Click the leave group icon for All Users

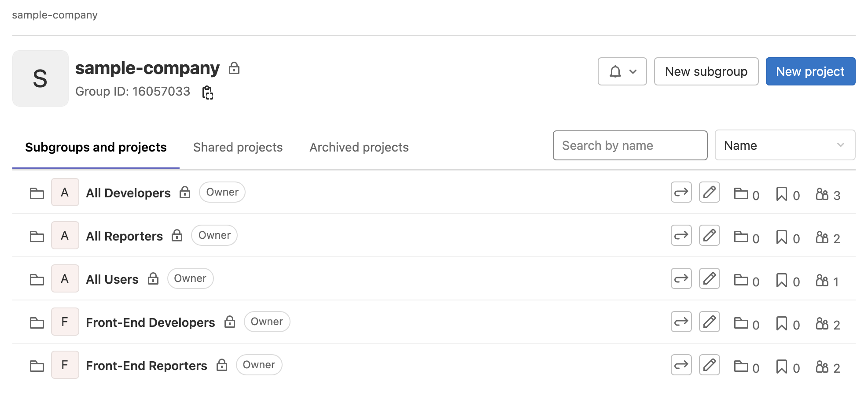click(681, 278)
